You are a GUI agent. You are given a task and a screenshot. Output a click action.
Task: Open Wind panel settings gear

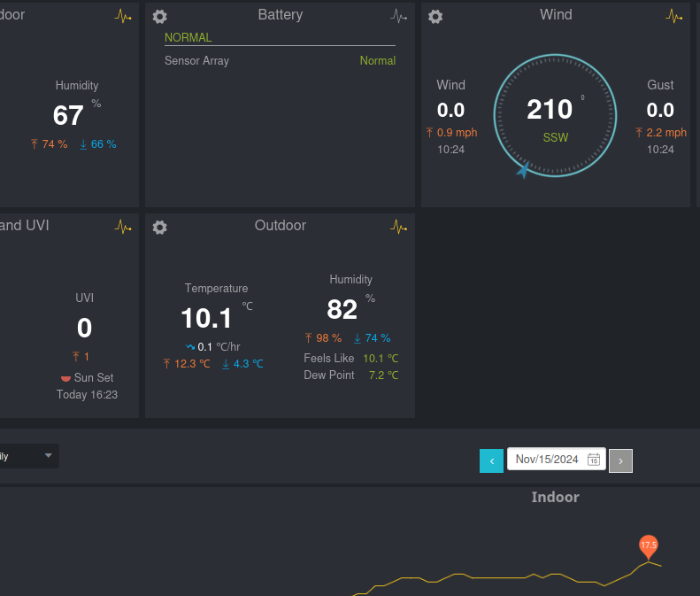pyautogui.click(x=435, y=17)
